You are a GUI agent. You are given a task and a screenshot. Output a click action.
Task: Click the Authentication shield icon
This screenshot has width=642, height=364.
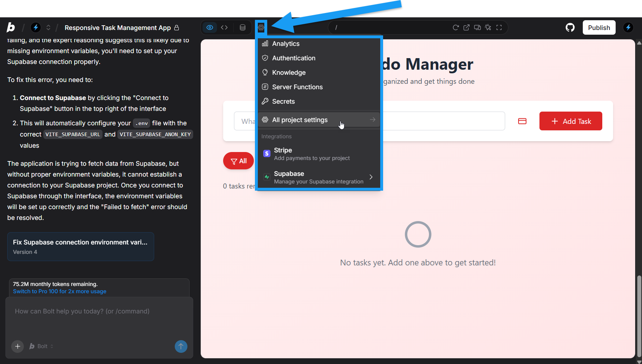(265, 58)
